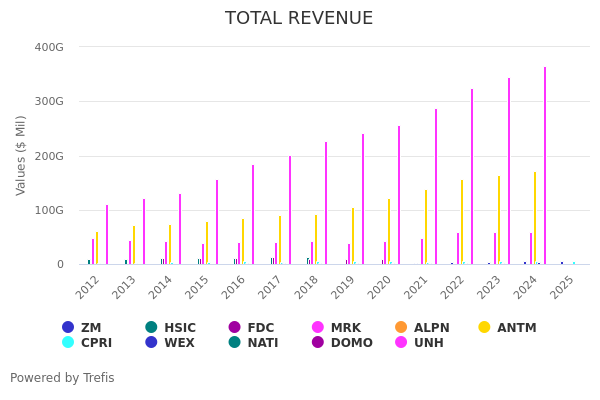Screen dimensions: 600x400
Task: Select the WEX legend marker
Action: (x=151, y=343)
